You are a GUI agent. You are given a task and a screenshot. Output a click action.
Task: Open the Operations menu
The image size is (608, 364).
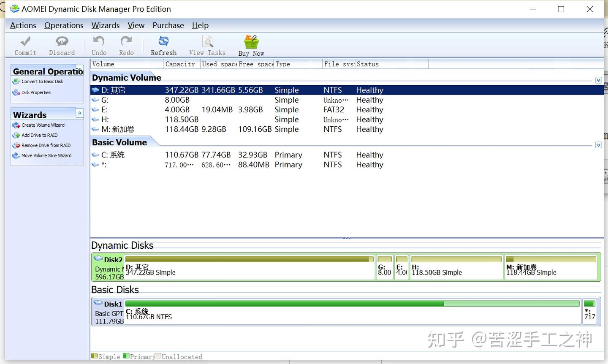coord(64,25)
